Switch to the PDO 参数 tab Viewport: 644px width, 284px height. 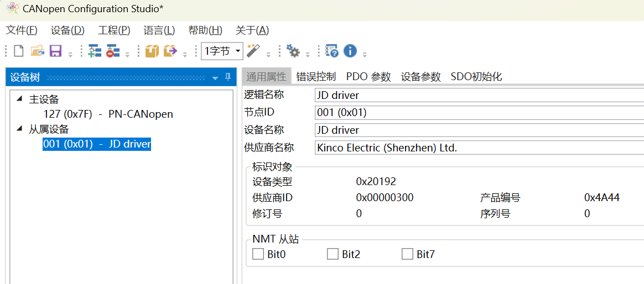click(x=368, y=77)
